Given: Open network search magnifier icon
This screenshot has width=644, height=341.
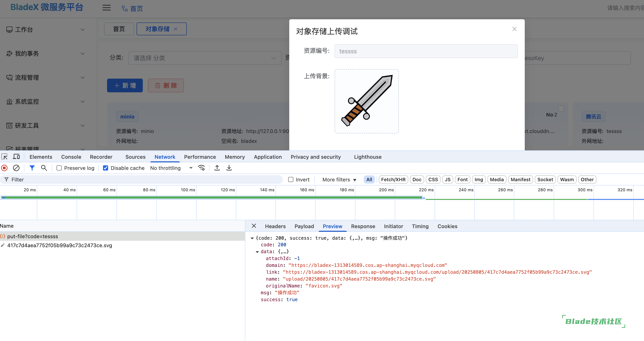Looking at the screenshot, I should (x=44, y=168).
